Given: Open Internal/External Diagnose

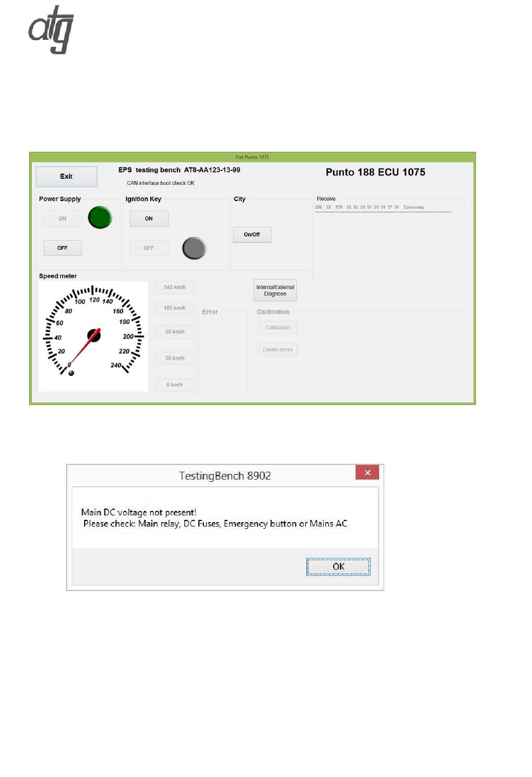Looking at the screenshot, I should [275, 290].
